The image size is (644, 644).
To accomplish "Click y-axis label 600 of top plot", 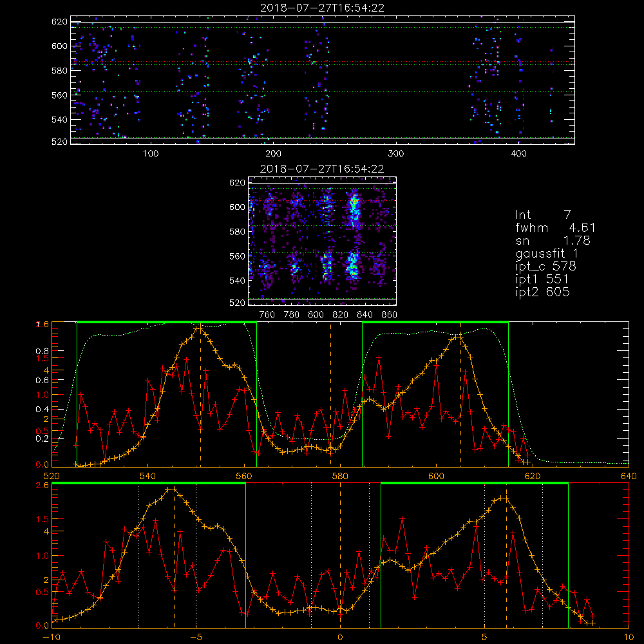I will 59,46.
